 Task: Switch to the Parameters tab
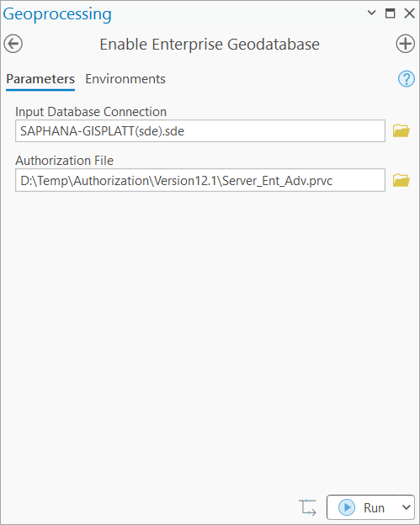pos(40,79)
